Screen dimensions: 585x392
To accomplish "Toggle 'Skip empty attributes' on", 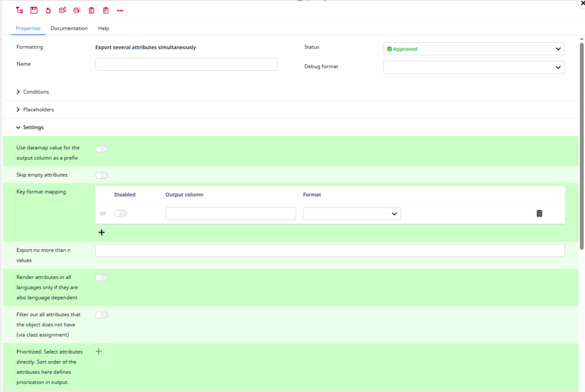I will point(101,175).
